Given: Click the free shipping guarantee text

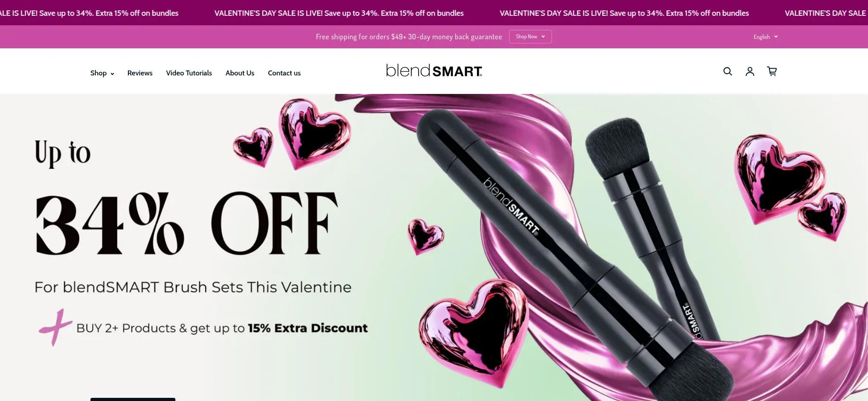Looking at the screenshot, I should (409, 37).
